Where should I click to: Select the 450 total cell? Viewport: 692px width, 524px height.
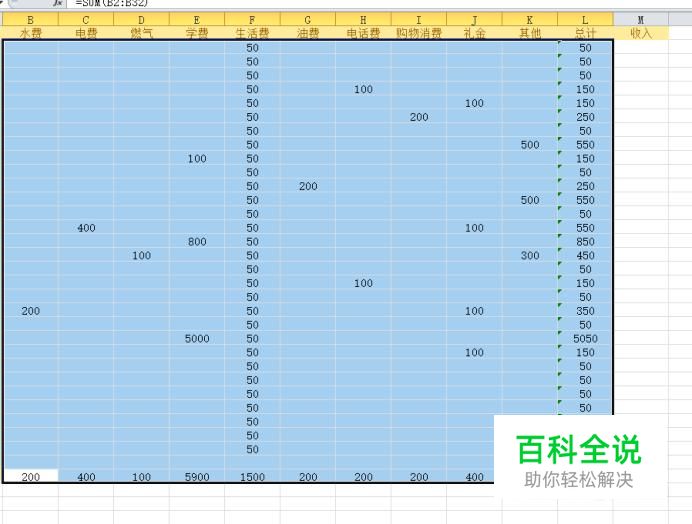tap(585, 255)
